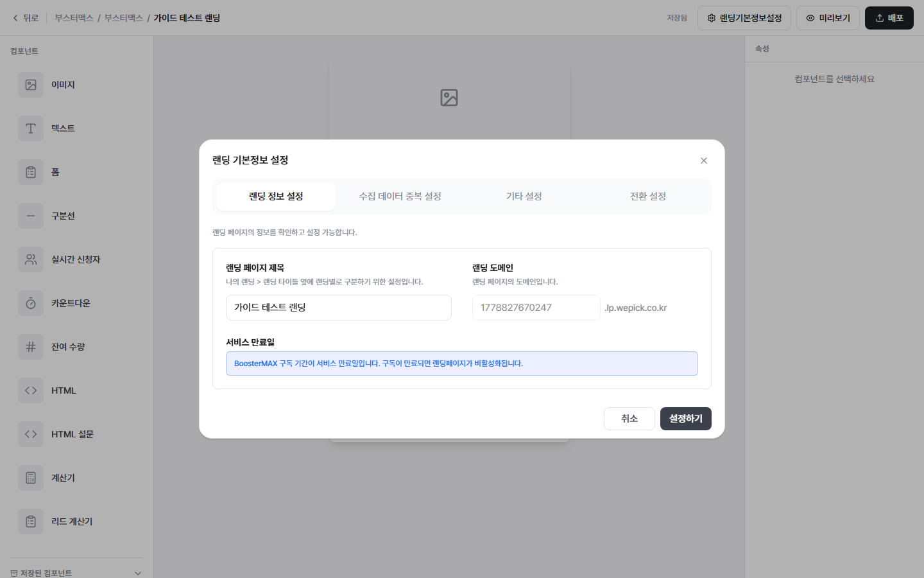The image size is (924, 578).
Task: Click the 리드 계산기 label
Action: (x=72, y=521)
